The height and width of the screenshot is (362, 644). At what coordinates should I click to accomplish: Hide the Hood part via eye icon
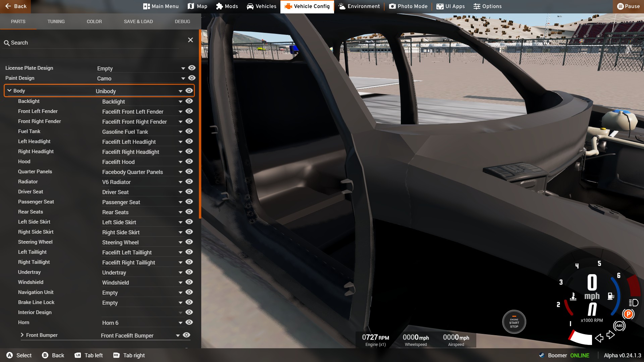[x=189, y=162]
